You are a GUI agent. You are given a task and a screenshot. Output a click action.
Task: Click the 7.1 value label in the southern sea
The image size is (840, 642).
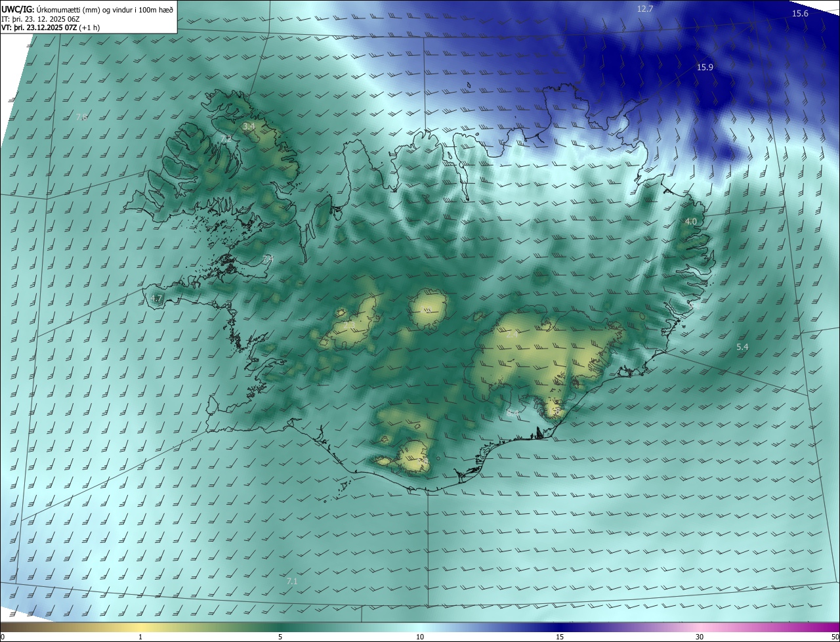coord(292,582)
